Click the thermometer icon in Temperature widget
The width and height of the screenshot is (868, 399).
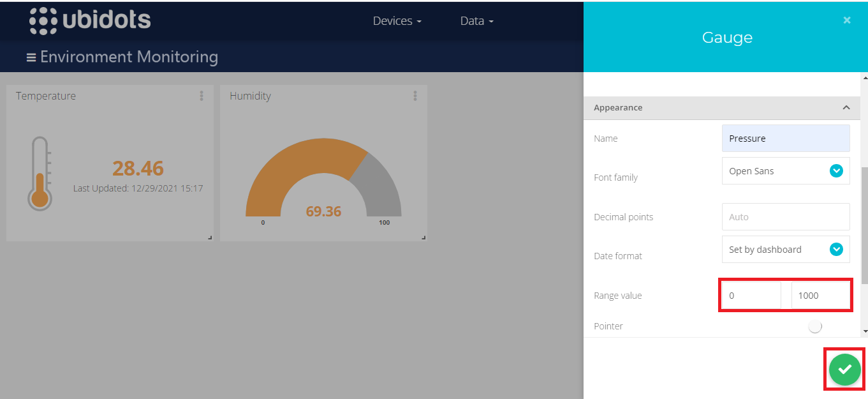point(40,174)
